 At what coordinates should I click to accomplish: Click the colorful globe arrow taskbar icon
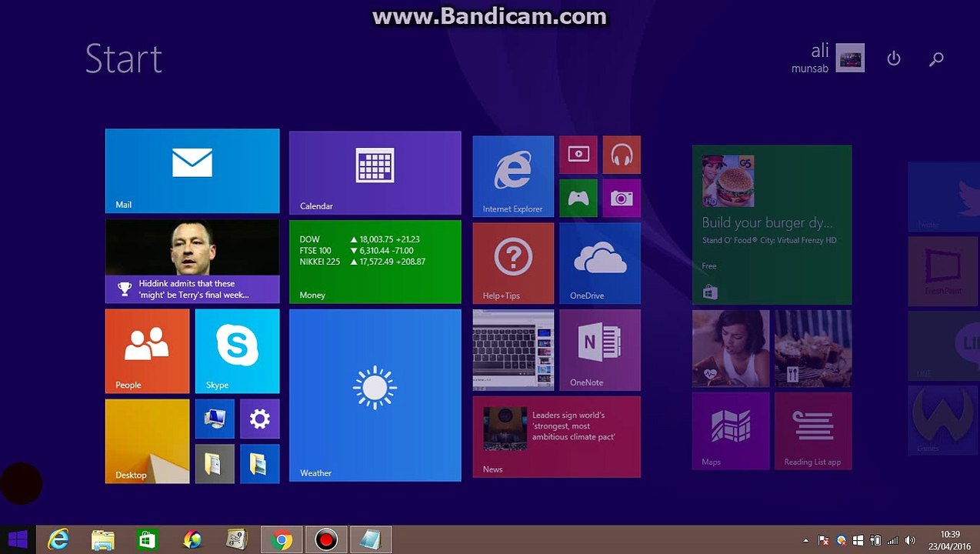pos(192,540)
